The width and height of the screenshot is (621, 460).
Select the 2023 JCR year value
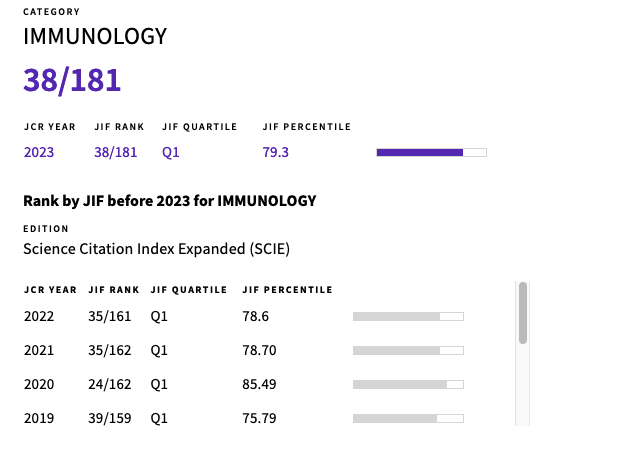39,152
